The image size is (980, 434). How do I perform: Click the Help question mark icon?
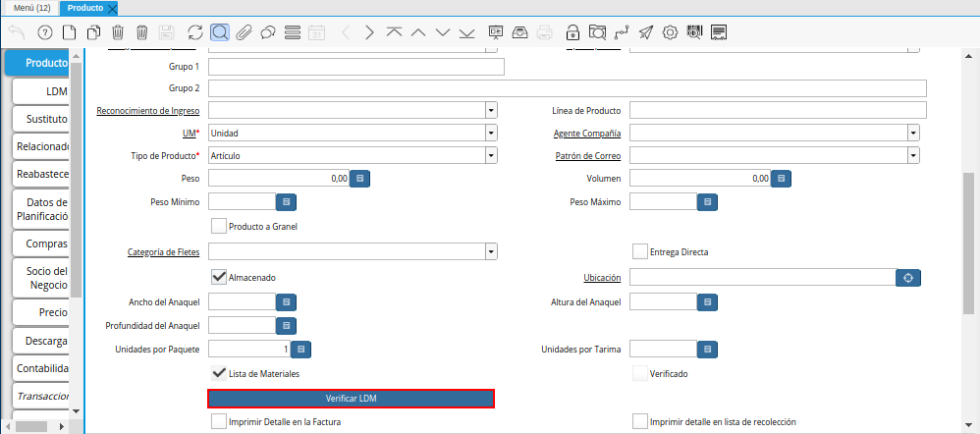point(44,32)
